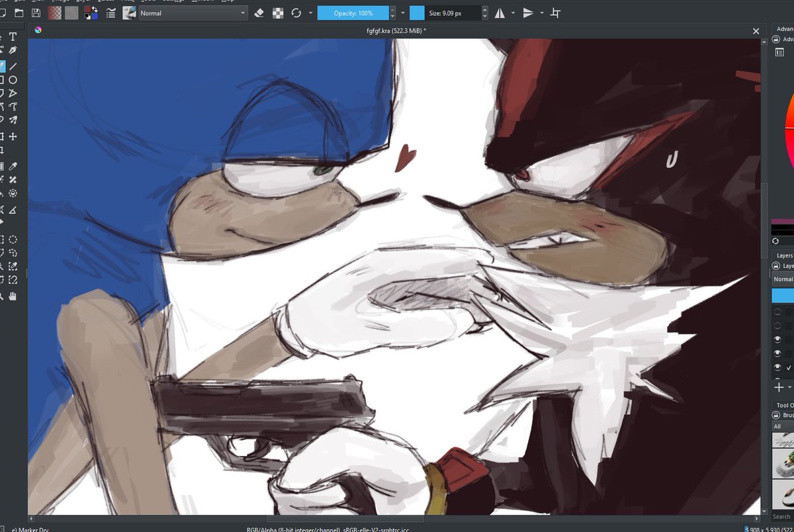Open vertical mirror options arrow
This screenshot has width=794, height=532.
[x=542, y=13]
